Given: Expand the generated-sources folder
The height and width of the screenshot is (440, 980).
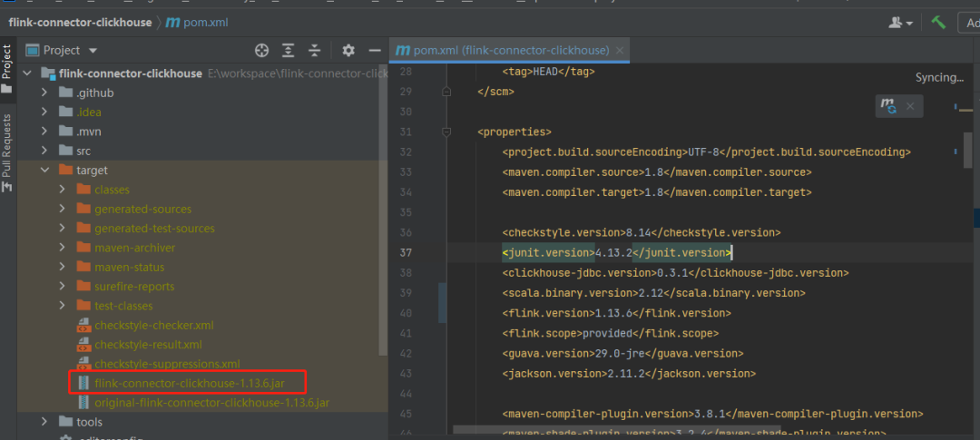Looking at the screenshot, I should (x=62, y=209).
